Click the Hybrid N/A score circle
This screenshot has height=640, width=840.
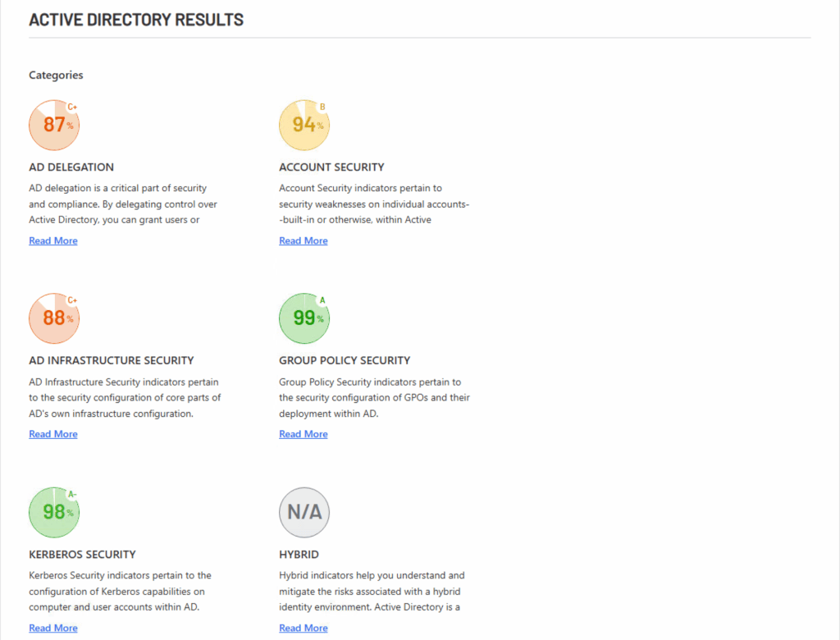[x=304, y=512]
